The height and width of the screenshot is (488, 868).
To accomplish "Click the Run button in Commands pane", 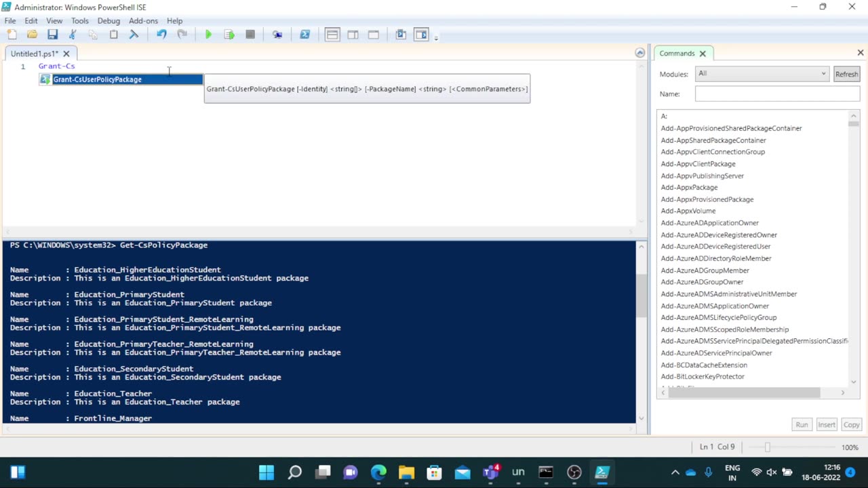I will (x=802, y=425).
